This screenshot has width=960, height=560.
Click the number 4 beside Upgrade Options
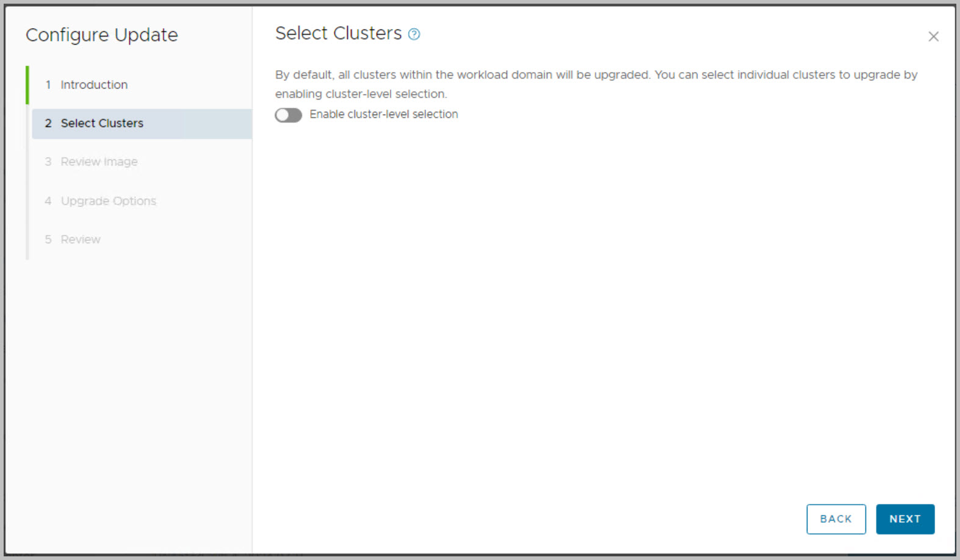(x=48, y=201)
